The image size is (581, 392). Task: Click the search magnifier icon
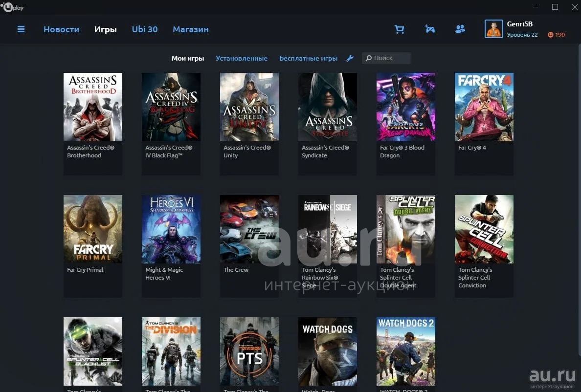(x=368, y=58)
